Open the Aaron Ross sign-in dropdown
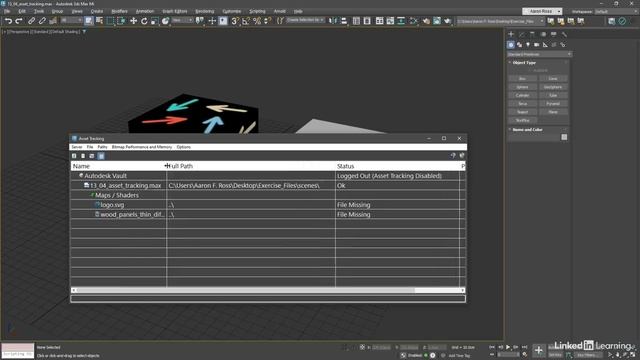 (542, 11)
